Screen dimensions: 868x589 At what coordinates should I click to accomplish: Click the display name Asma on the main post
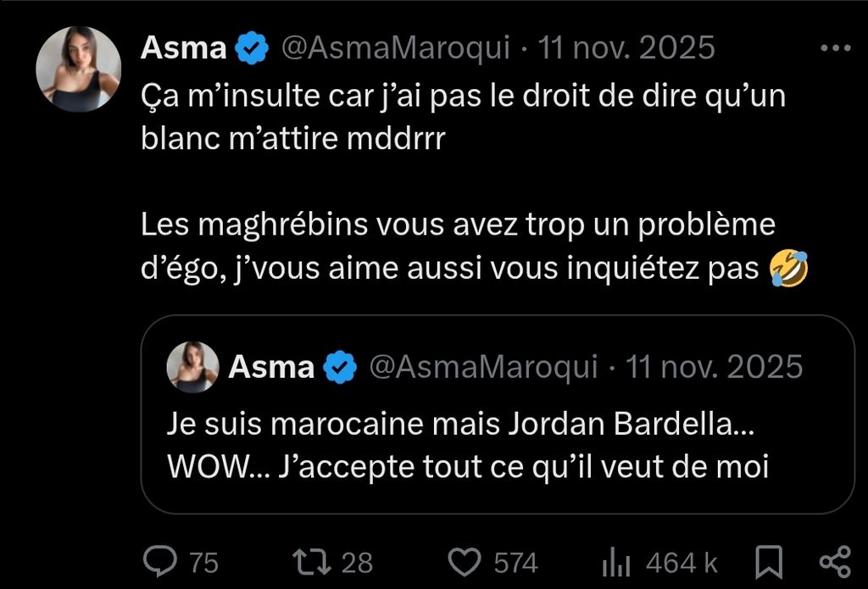click(183, 49)
